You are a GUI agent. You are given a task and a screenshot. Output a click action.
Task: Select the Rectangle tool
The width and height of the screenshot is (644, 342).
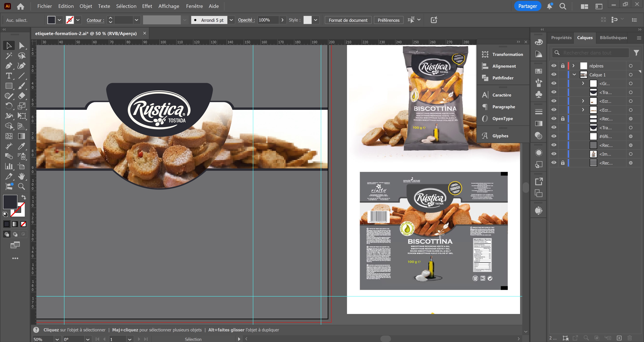pyautogui.click(x=9, y=86)
